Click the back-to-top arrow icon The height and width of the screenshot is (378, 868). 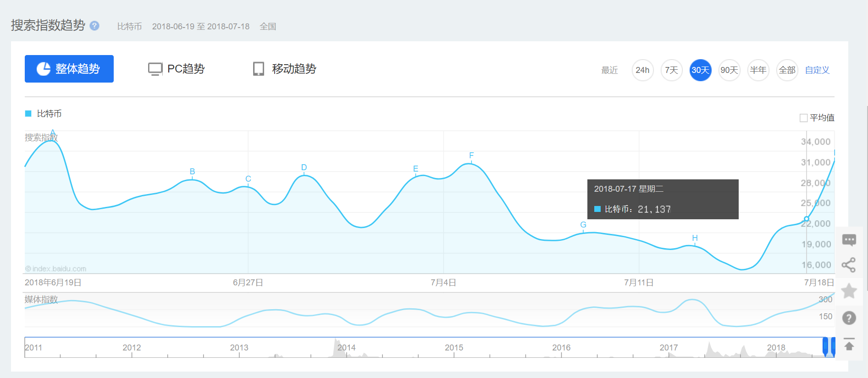tap(849, 344)
